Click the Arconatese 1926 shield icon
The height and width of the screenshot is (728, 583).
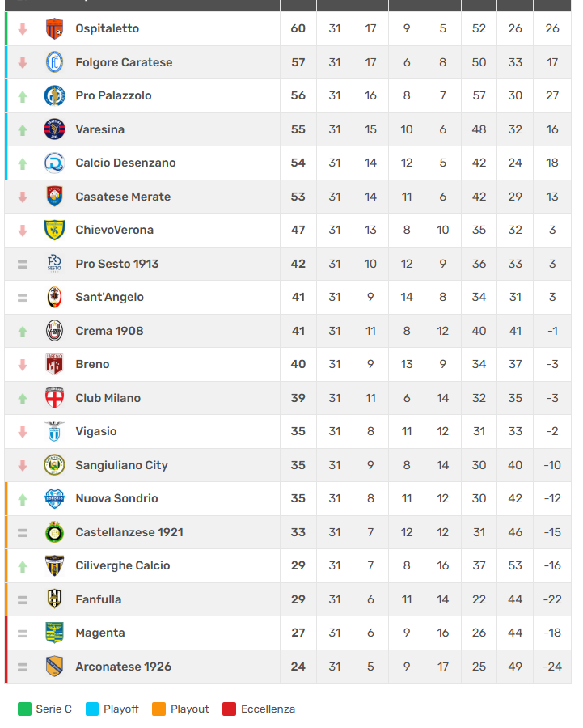(x=54, y=667)
